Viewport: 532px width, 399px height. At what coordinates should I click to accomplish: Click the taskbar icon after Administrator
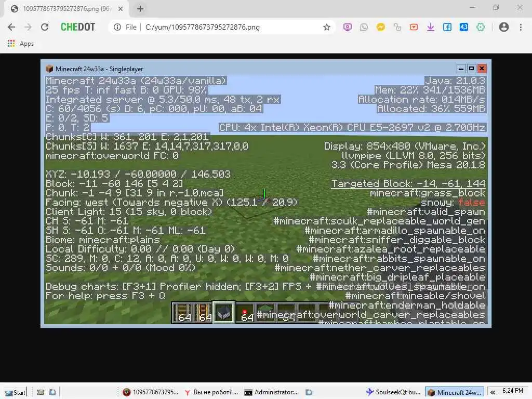pos(309,392)
